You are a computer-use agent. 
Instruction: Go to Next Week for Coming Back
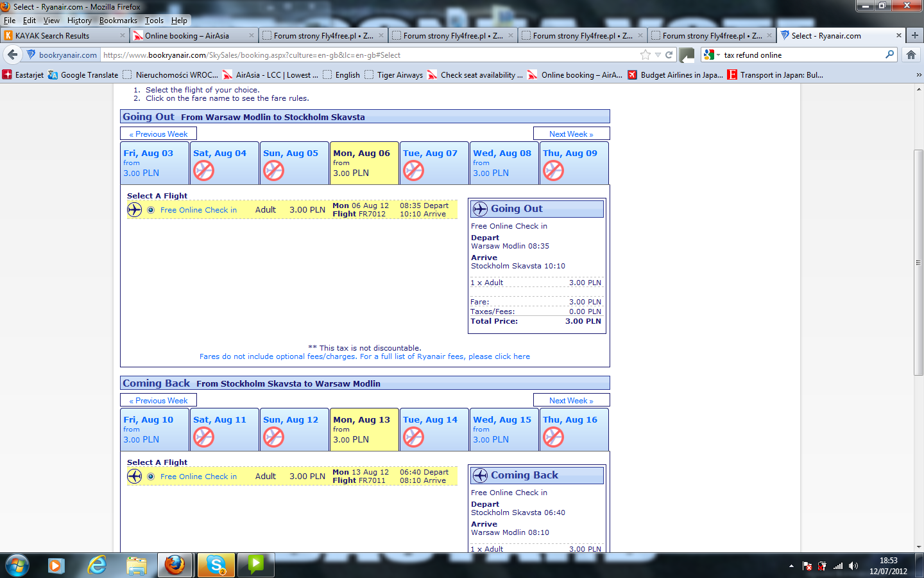pyautogui.click(x=571, y=401)
